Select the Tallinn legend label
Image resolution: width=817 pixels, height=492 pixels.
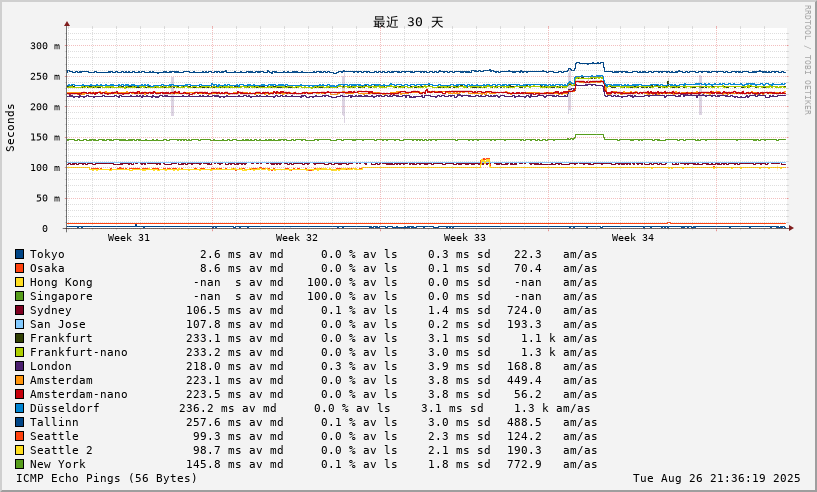click(54, 423)
